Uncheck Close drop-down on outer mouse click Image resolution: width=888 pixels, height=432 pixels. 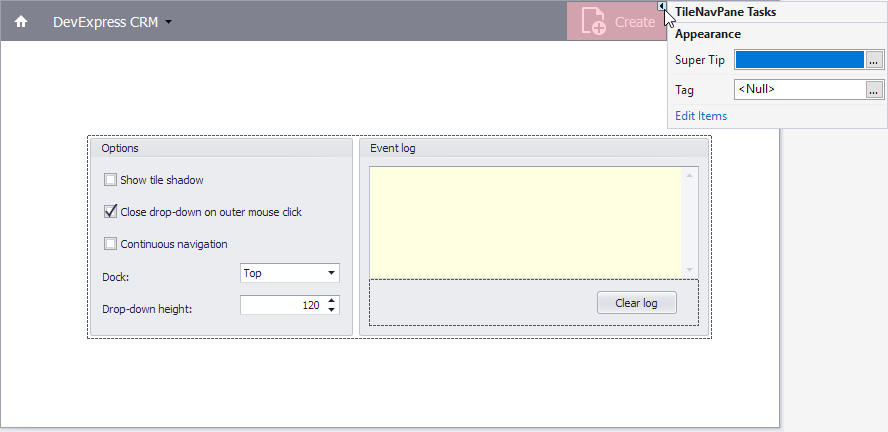tap(110, 212)
